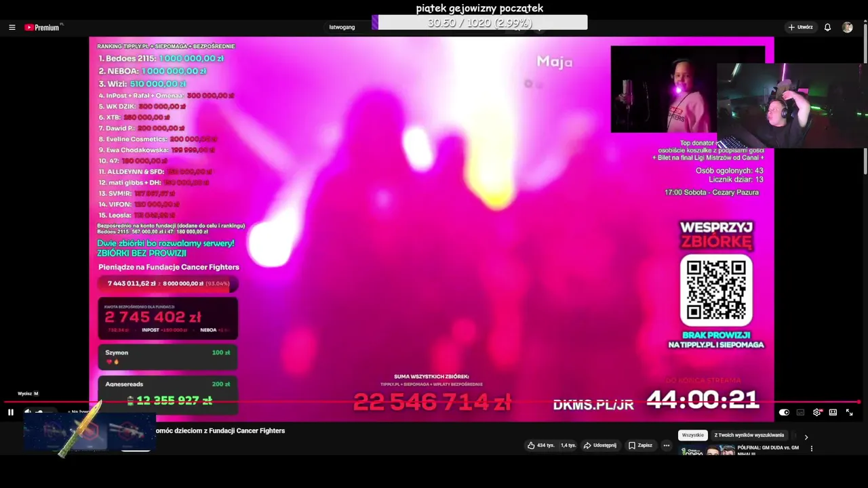Click the NEBOA ranking entry
Image resolution: width=868 pixels, height=488 pixels.
coord(153,70)
